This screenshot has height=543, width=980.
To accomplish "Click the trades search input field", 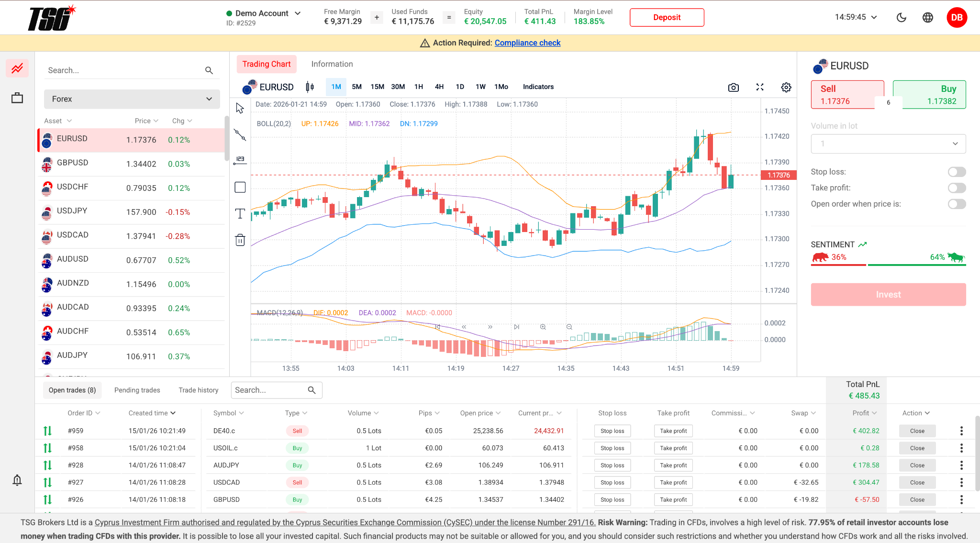I will (x=277, y=390).
